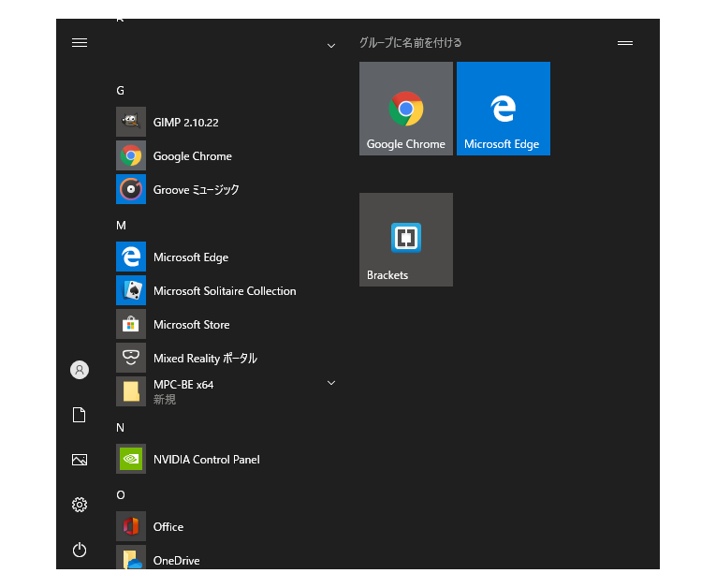
Task: Select Microsoft Solitaire Collection label
Action: point(225,291)
